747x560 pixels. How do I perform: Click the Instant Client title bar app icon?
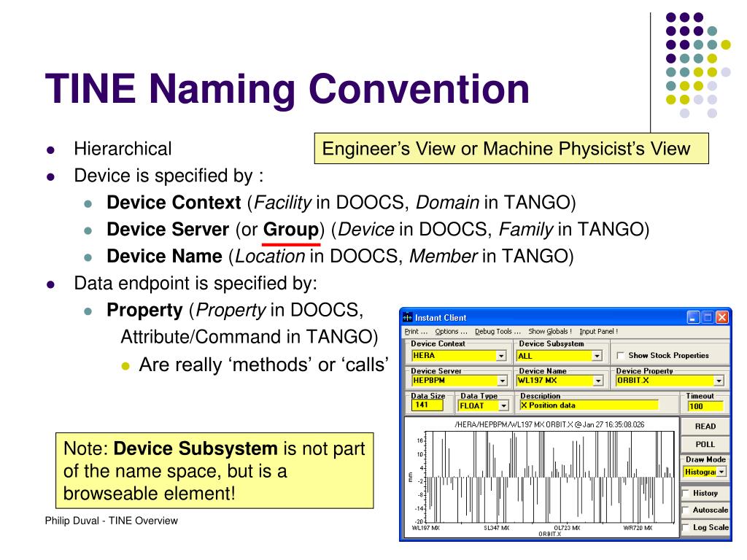coord(407,317)
